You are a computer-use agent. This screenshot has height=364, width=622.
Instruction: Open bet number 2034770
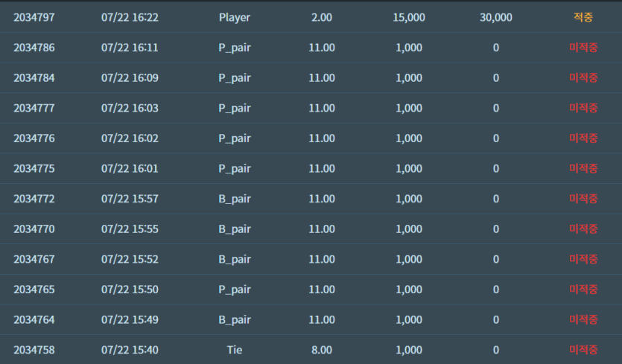click(x=34, y=229)
